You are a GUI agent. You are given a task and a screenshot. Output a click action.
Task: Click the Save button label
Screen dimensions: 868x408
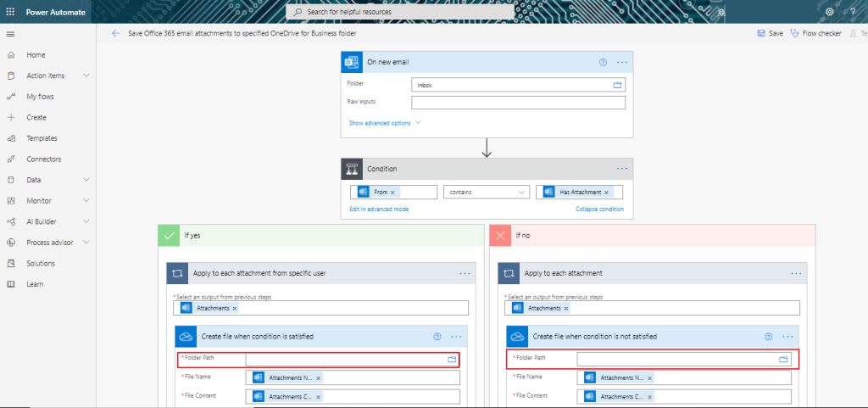776,33
